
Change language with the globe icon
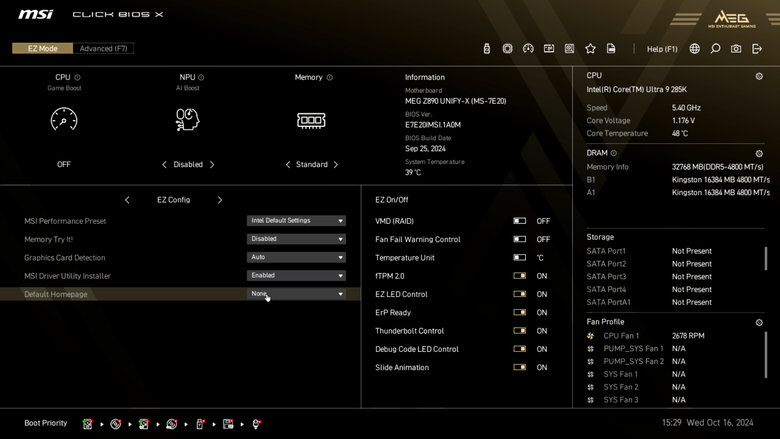[x=694, y=48]
